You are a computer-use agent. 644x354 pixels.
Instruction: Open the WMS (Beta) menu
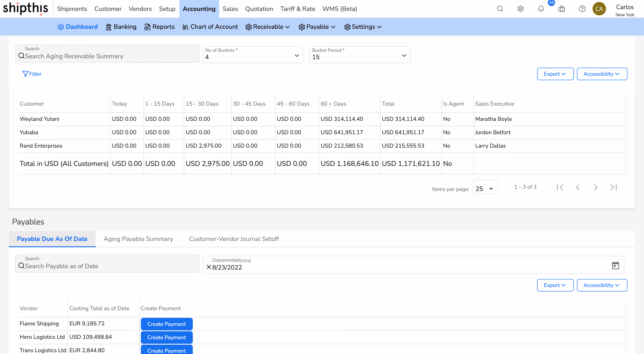339,9
